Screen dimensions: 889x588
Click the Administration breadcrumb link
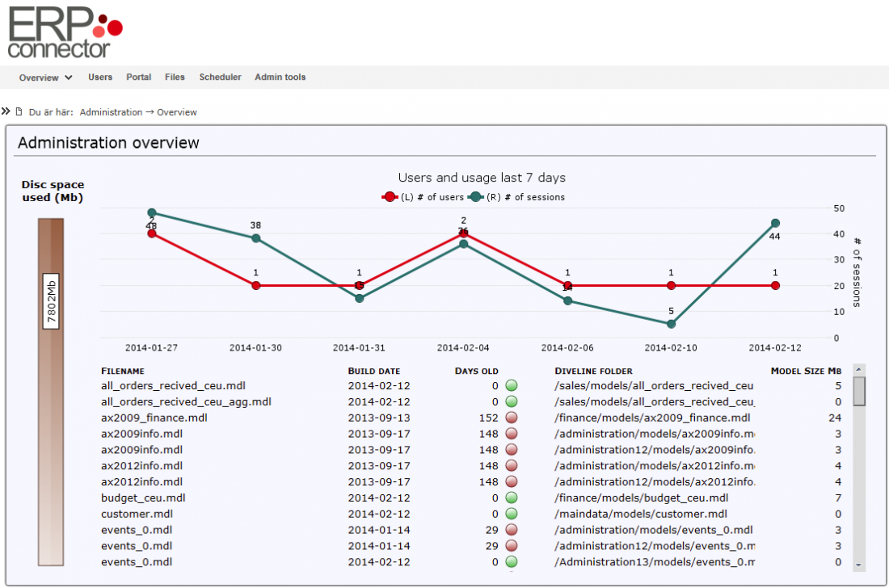coord(111,112)
